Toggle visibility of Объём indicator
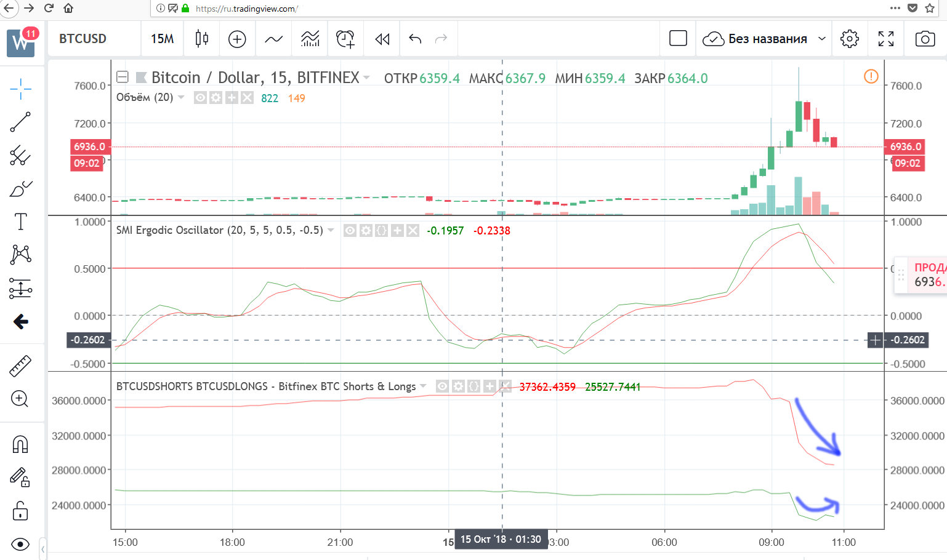The height and width of the screenshot is (560, 947). click(x=200, y=98)
